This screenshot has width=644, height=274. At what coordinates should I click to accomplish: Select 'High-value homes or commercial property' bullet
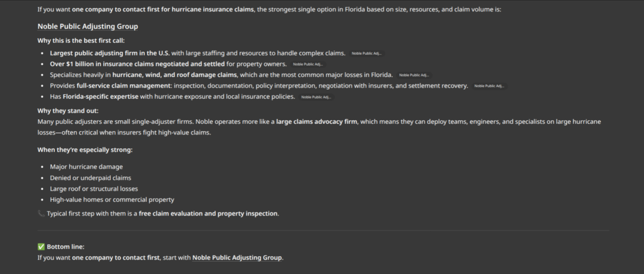click(112, 200)
